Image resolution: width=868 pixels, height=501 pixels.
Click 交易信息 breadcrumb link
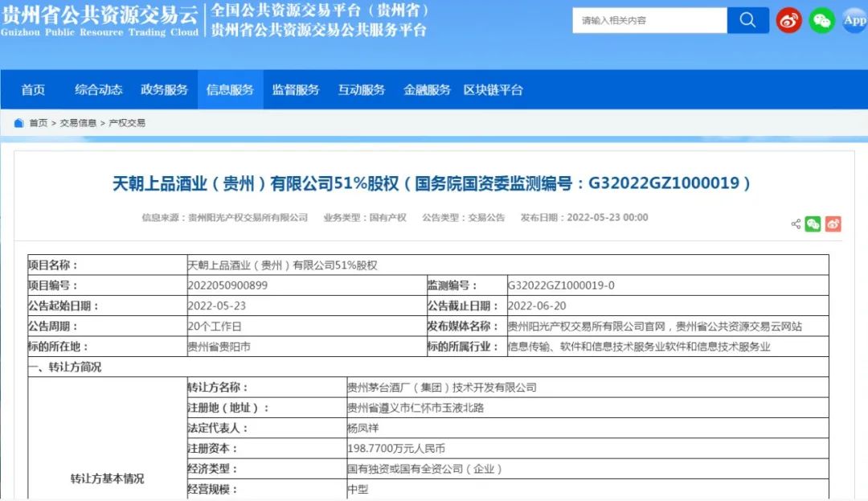(x=78, y=123)
